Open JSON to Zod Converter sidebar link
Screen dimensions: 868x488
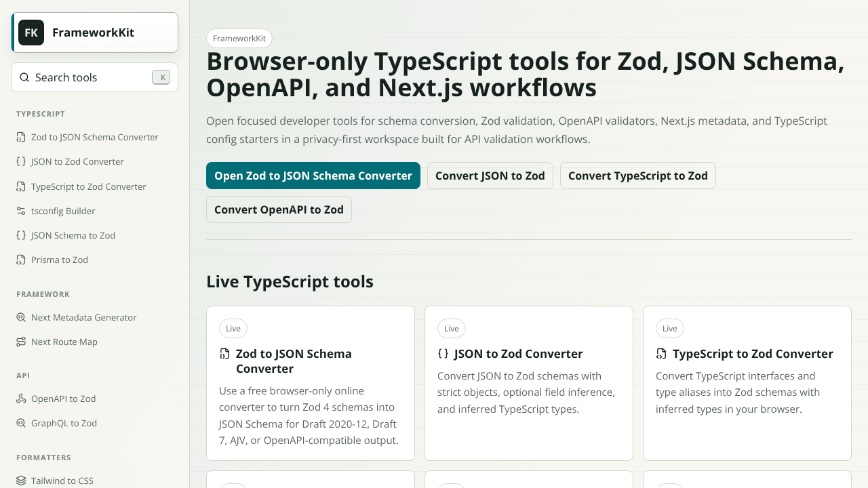[x=95, y=161]
